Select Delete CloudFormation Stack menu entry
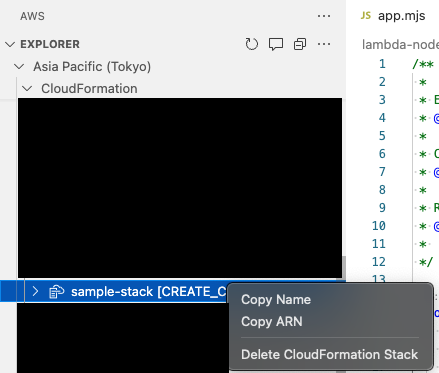The image size is (439, 373). pos(329,354)
